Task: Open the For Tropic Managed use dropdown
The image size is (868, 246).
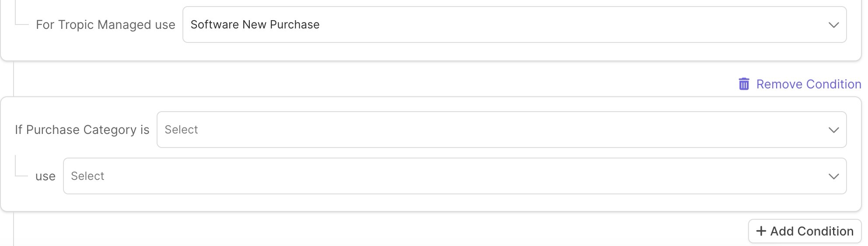Action: tap(514, 25)
